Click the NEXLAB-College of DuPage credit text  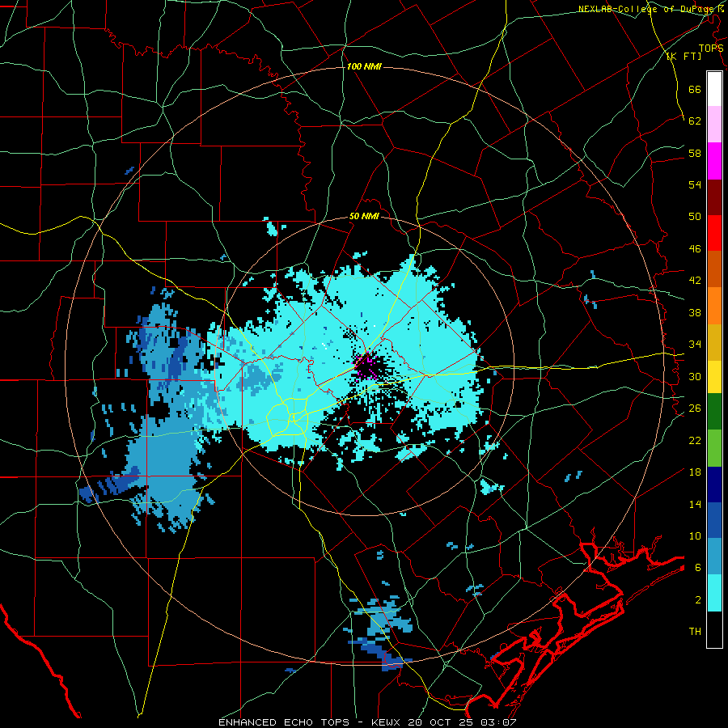pyautogui.click(x=650, y=9)
